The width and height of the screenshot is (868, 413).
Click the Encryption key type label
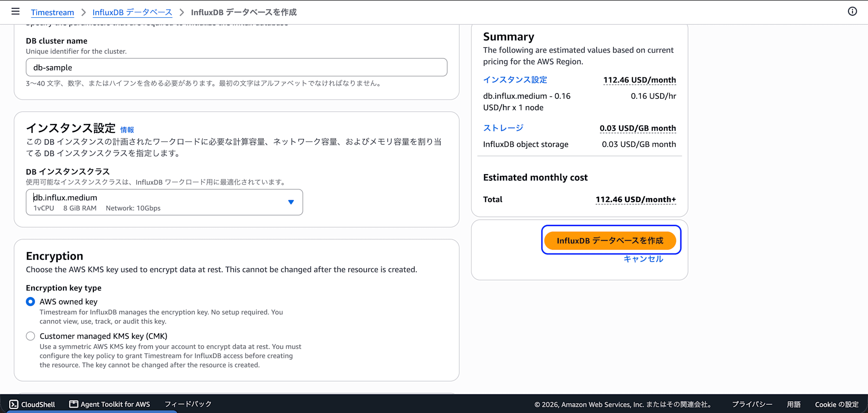click(64, 288)
